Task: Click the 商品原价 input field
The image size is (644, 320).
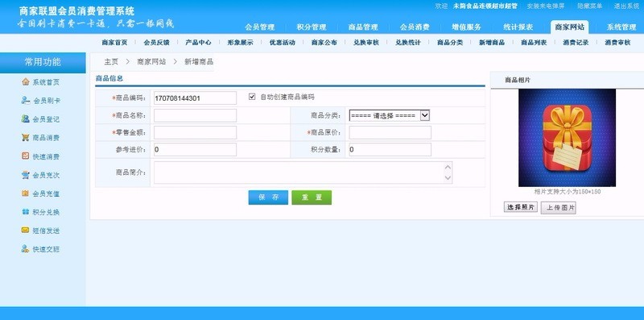Action: click(390, 132)
